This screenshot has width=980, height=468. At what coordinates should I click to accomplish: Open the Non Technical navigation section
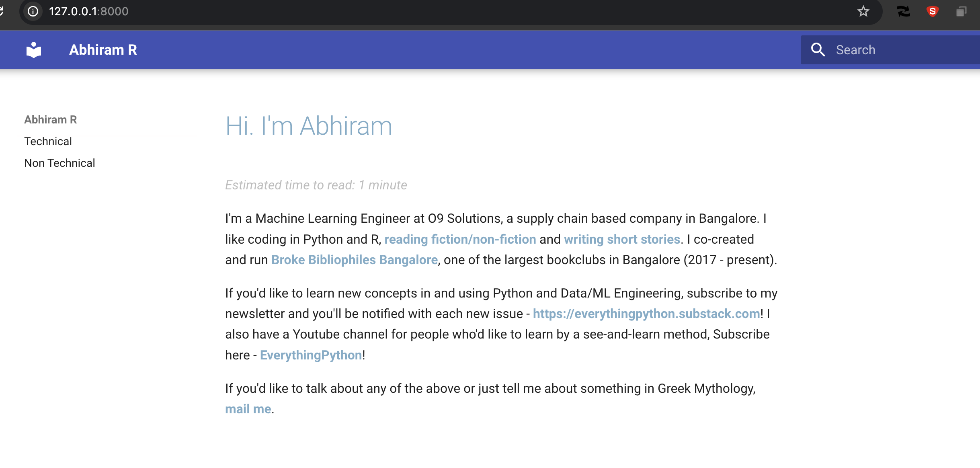pyautogui.click(x=59, y=163)
